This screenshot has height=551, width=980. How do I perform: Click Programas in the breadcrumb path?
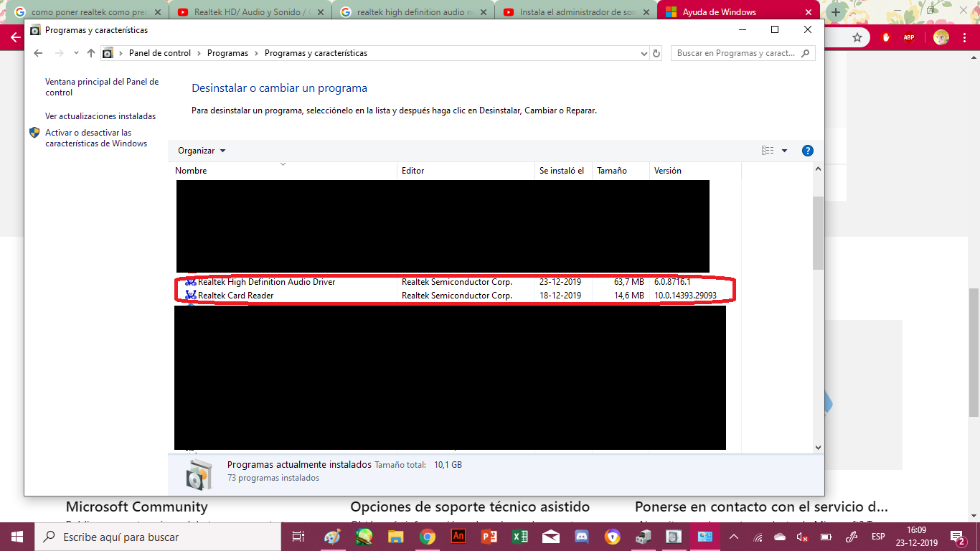pos(227,53)
